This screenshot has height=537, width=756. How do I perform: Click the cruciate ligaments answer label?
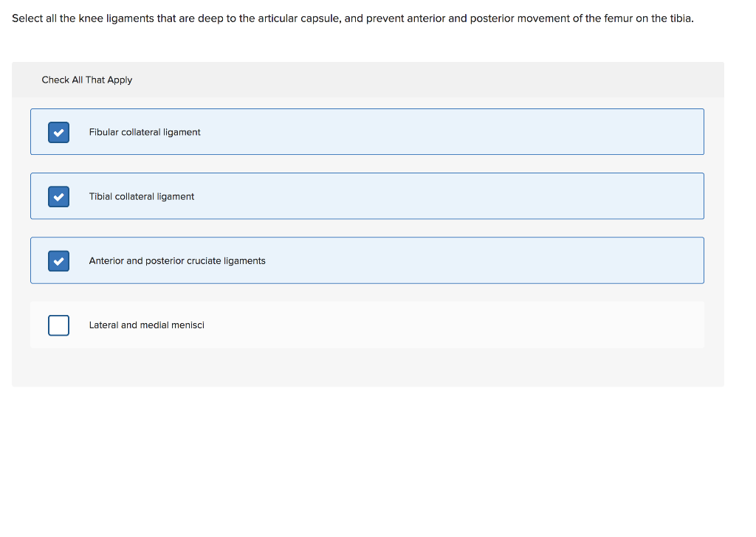point(176,260)
